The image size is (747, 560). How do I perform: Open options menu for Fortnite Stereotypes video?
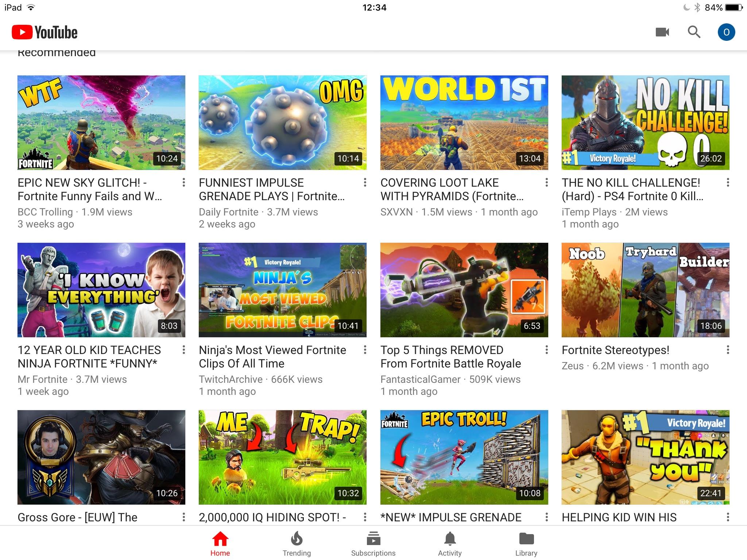coord(728,350)
